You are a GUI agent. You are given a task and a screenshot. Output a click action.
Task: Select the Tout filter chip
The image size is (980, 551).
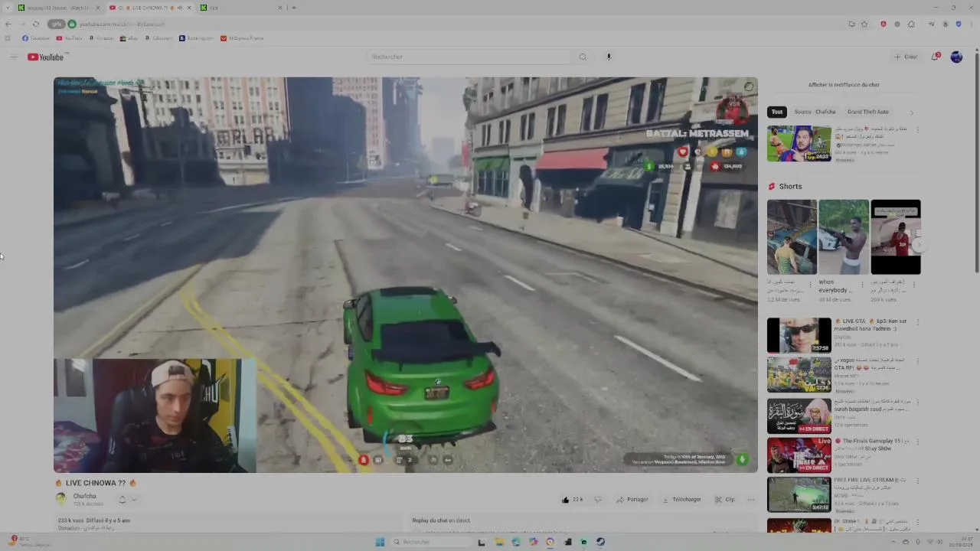(777, 112)
